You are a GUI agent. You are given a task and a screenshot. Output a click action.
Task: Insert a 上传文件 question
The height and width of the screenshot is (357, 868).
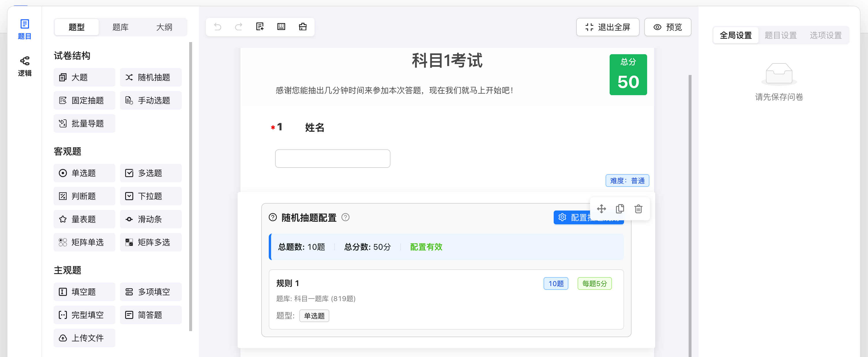[84, 338]
